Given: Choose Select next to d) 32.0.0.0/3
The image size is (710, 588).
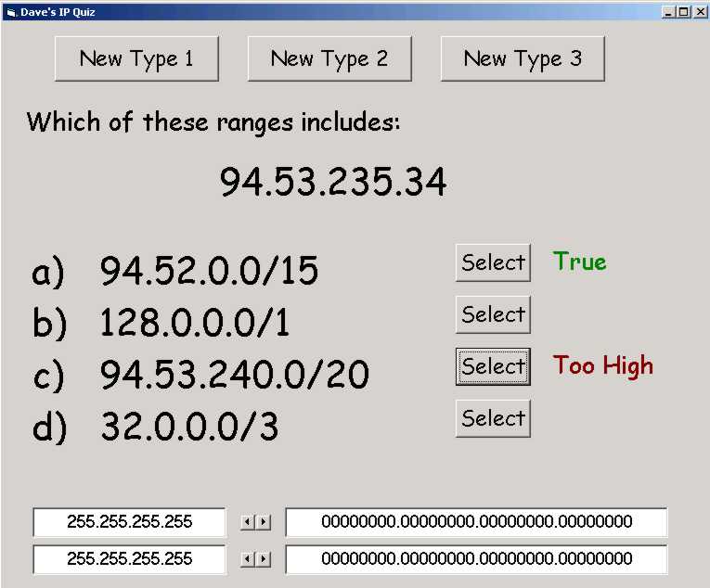Looking at the screenshot, I should tap(493, 418).
